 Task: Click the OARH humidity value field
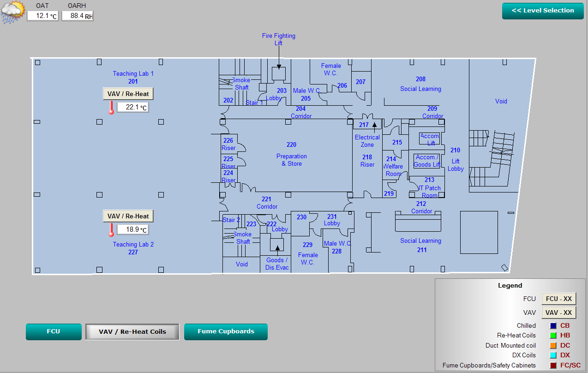click(x=77, y=16)
